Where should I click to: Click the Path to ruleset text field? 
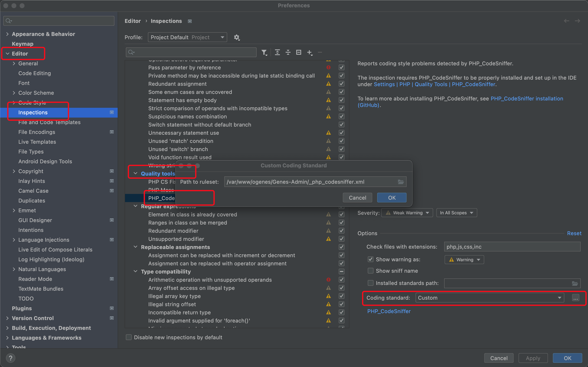point(310,182)
